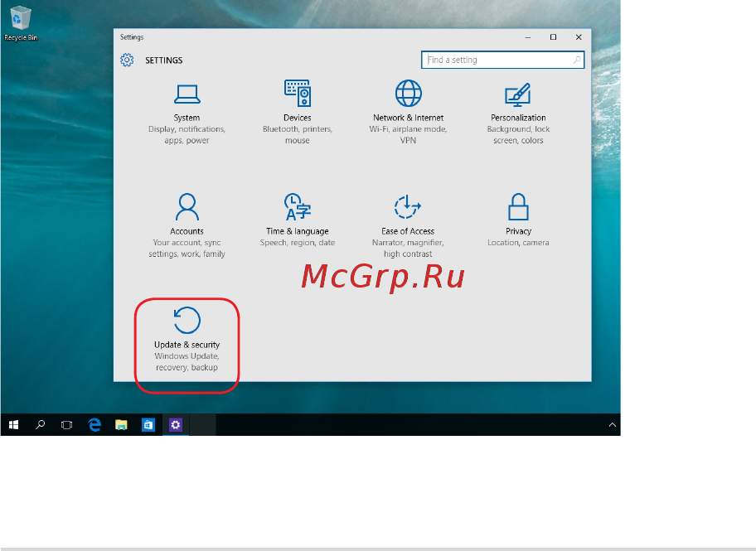The image size is (756, 551).
Task: Maximize the Settings window
Action: pos(554,37)
